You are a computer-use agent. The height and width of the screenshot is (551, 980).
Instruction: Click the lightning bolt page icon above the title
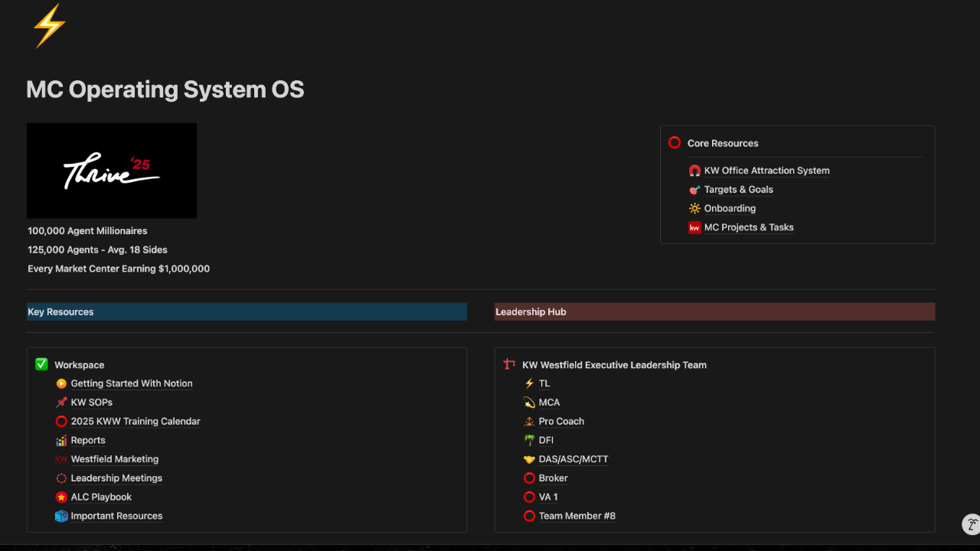[50, 26]
